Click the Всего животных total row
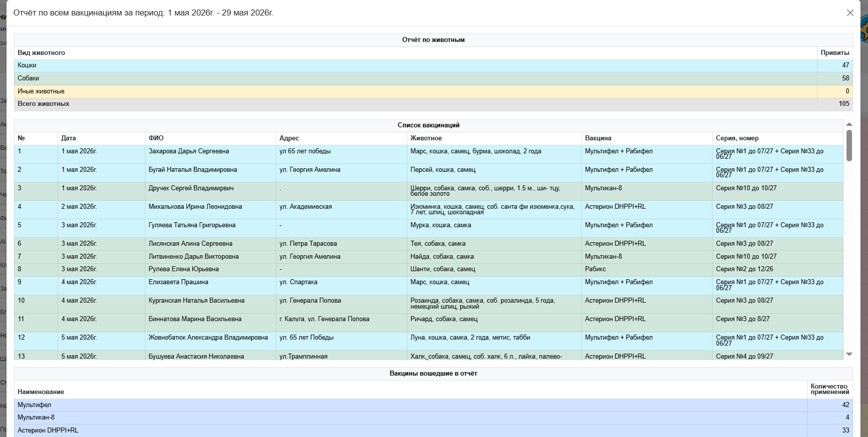Screen dimensions: 868x437 point(433,104)
